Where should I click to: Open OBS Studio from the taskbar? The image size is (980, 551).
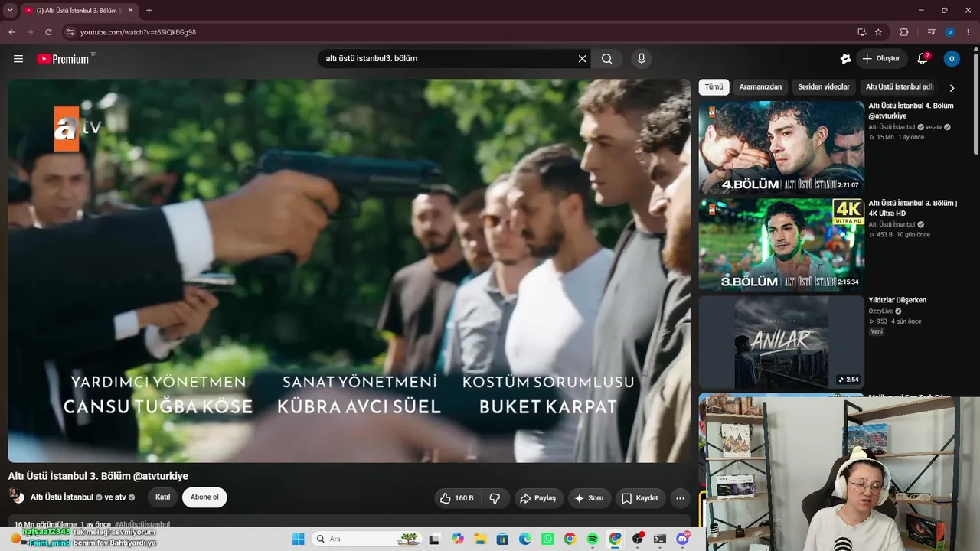tap(638, 539)
